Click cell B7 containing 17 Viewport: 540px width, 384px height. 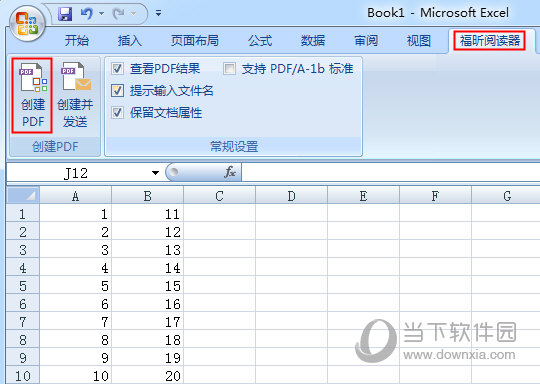(147, 322)
